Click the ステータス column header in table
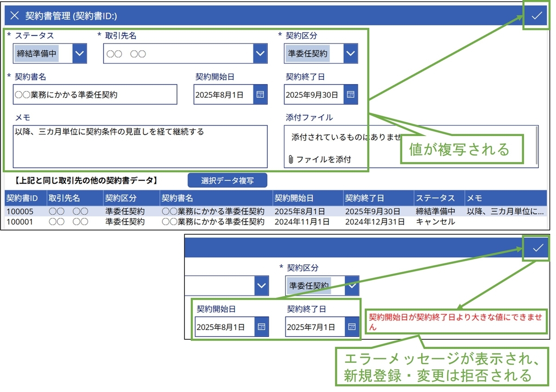Image resolution: width=556 pixels, height=392 pixels. pyautogui.click(x=439, y=198)
